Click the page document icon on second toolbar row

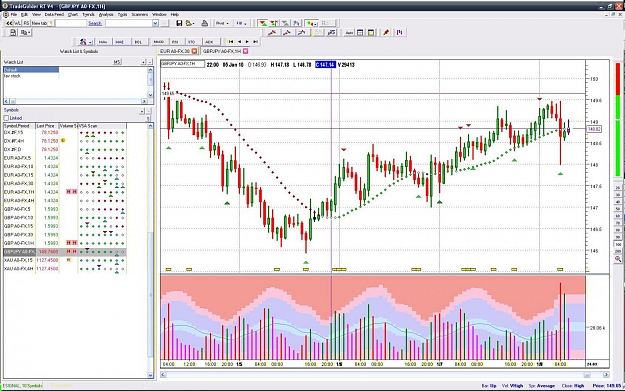click(x=13, y=33)
